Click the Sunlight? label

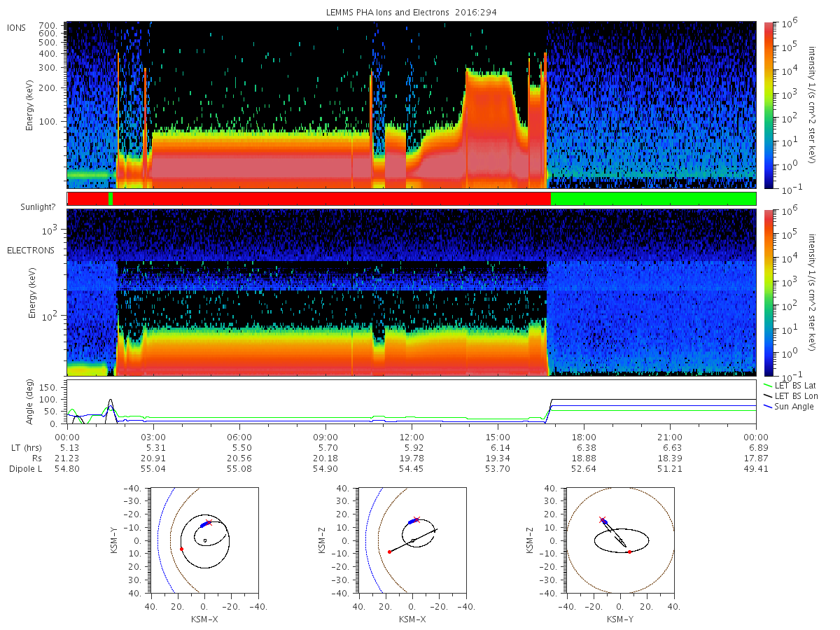pyautogui.click(x=38, y=208)
